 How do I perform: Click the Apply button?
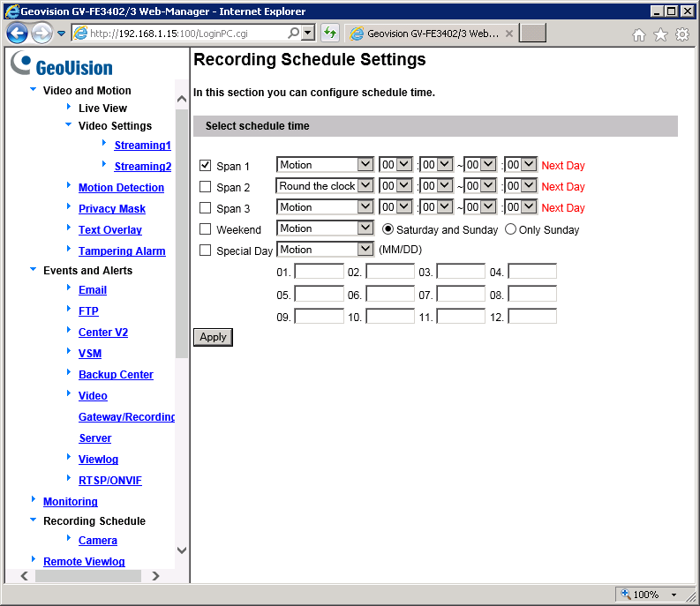[213, 337]
